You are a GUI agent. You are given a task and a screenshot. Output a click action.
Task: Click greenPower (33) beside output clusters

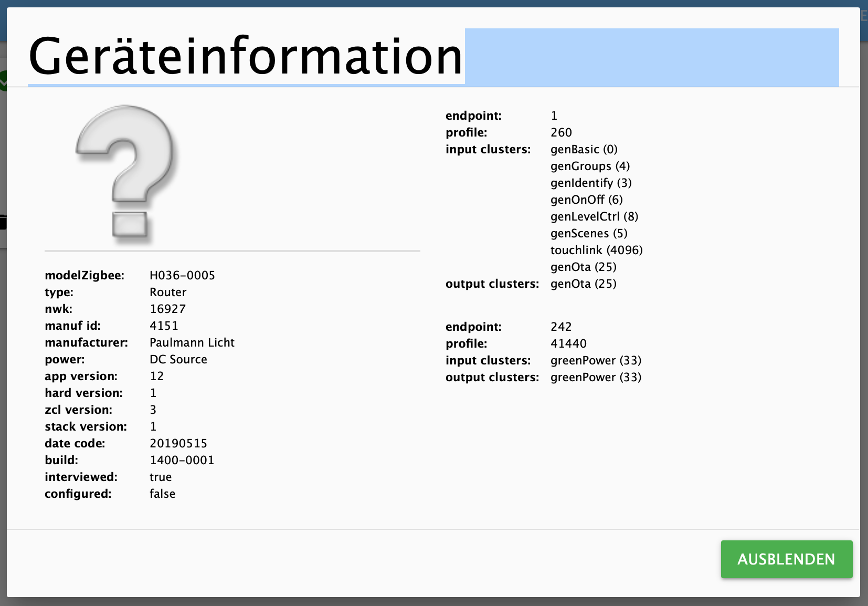pyautogui.click(x=596, y=377)
